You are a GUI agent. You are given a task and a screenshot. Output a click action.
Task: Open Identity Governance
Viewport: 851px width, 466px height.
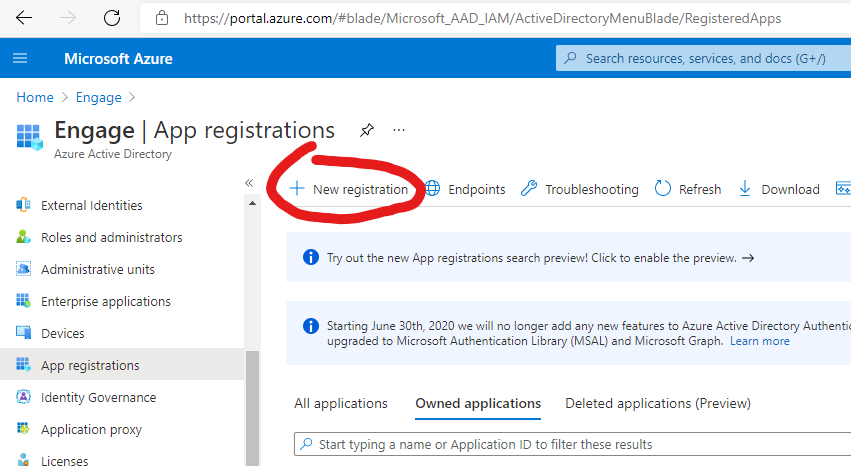99,398
